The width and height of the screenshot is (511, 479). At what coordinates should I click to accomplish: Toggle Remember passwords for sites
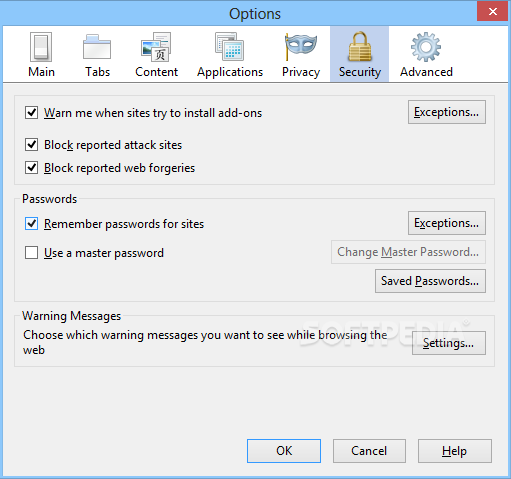[x=31, y=224]
